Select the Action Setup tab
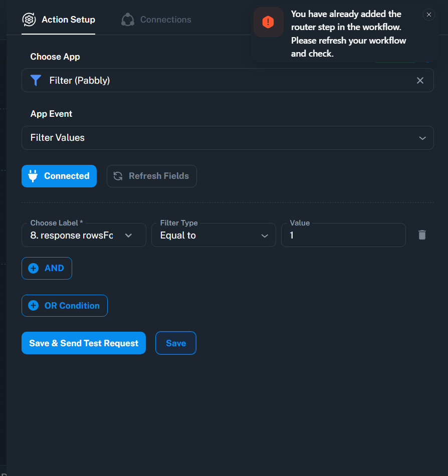Image resolution: width=448 pixels, height=476 pixels. coord(68,20)
